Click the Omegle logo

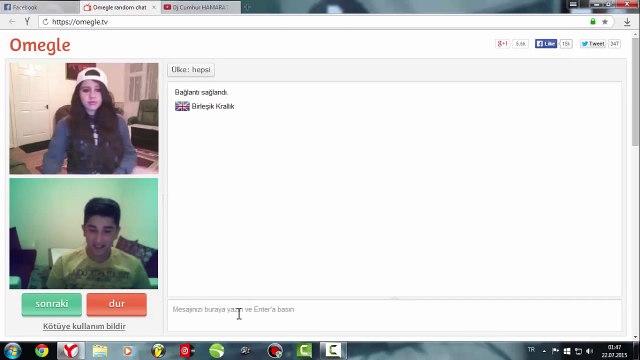click(40, 45)
